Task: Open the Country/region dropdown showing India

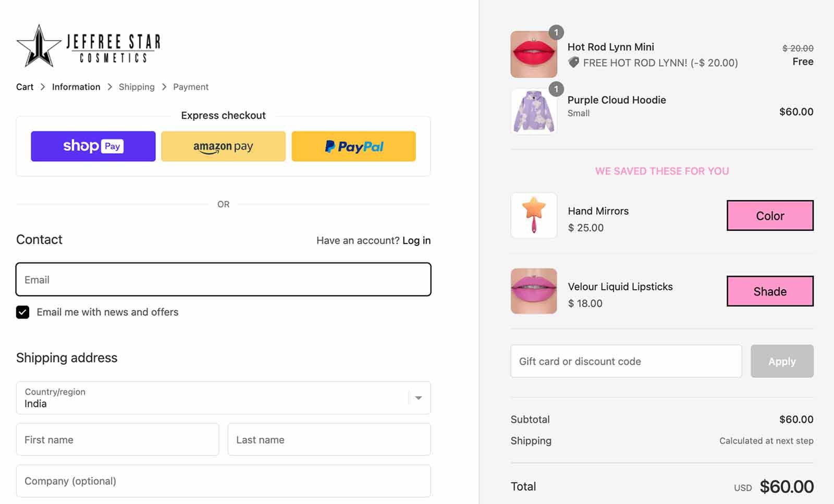Action: point(223,398)
